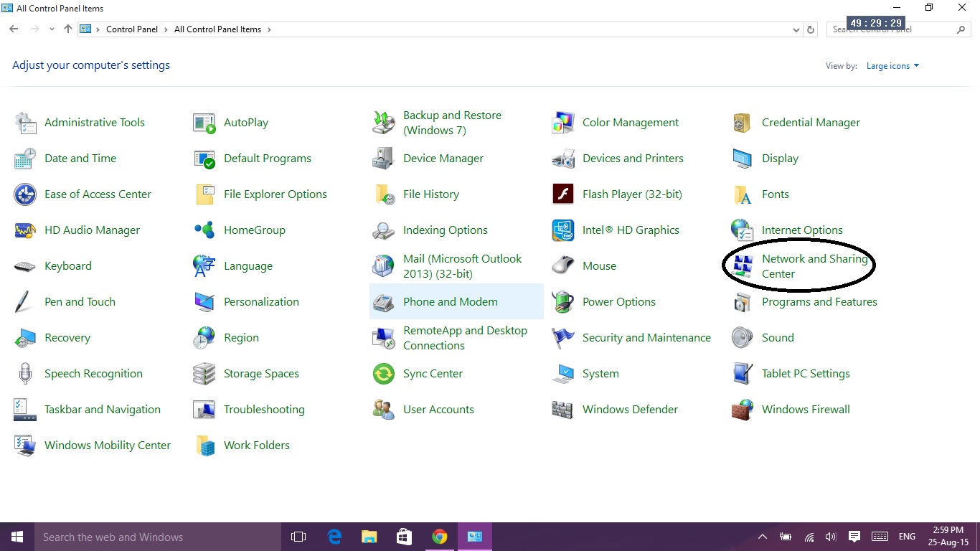Image resolution: width=980 pixels, height=551 pixels.
Task: Open the Troubleshooting link
Action: coord(264,410)
